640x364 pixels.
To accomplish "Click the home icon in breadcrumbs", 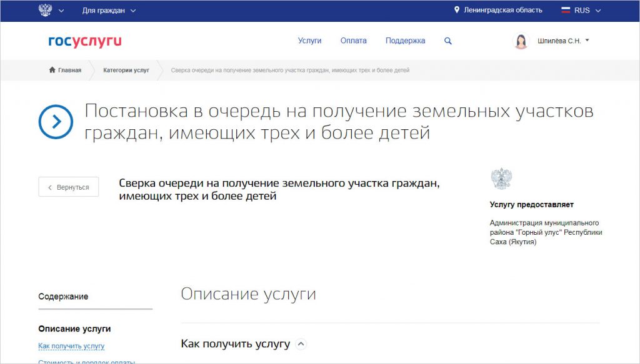I will 52,70.
